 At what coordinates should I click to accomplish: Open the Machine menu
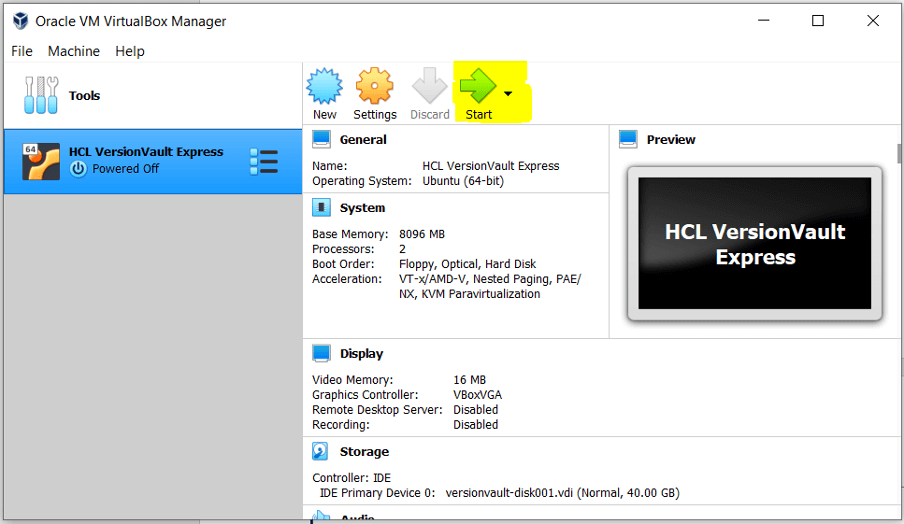click(x=74, y=51)
